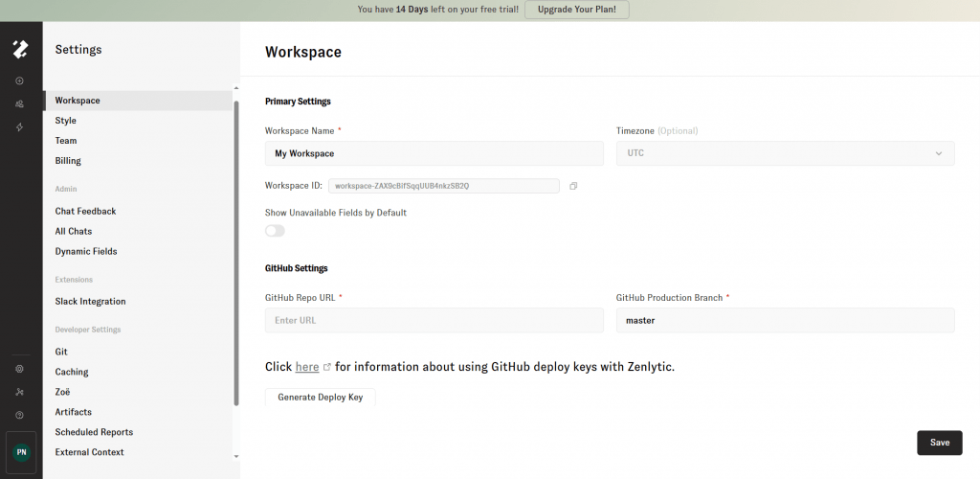Click the 'Developer Settings' section label
The image size is (980, 479).
click(x=88, y=330)
